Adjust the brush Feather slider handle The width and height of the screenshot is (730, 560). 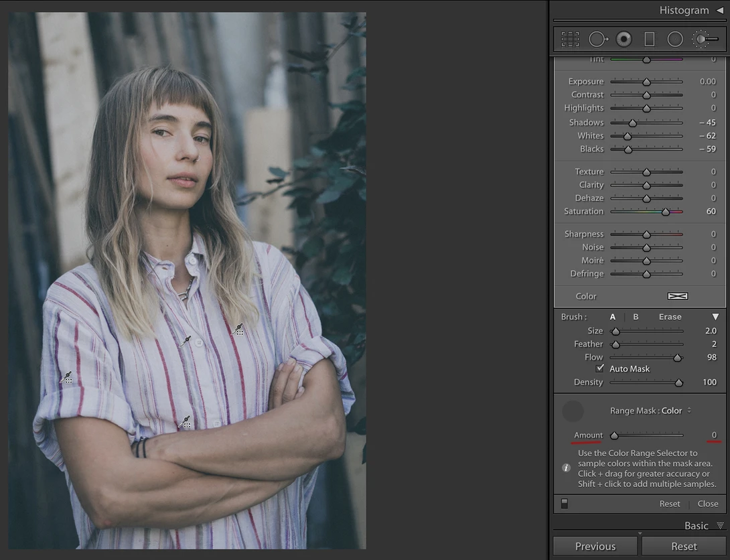click(x=615, y=344)
